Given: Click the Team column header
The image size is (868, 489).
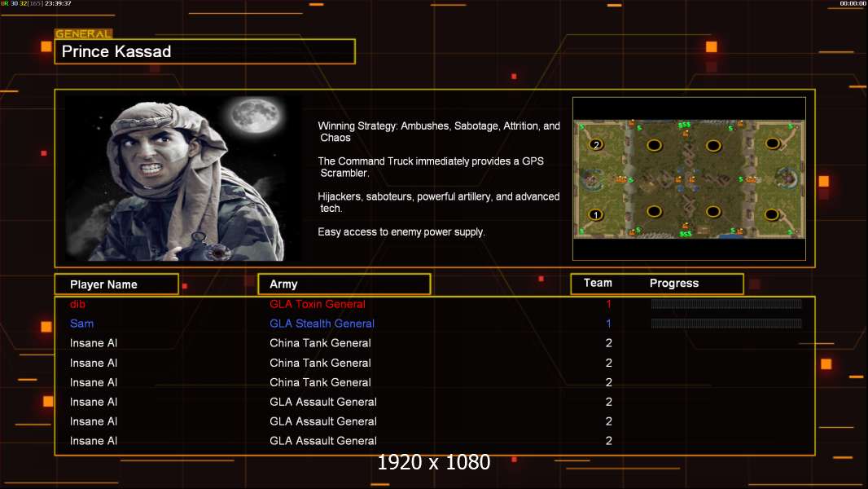Looking at the screenshot, I should coord(598,283).
